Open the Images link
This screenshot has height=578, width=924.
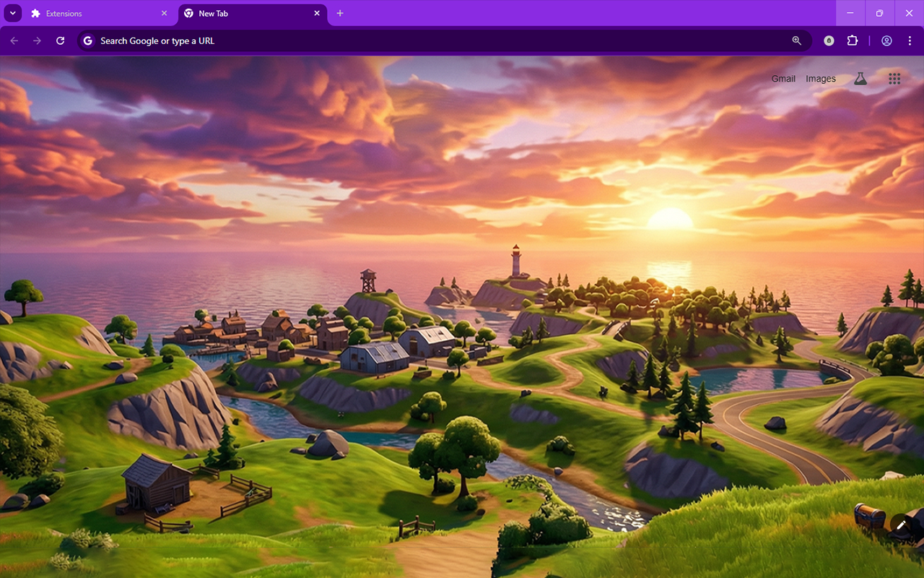point(819,78)
